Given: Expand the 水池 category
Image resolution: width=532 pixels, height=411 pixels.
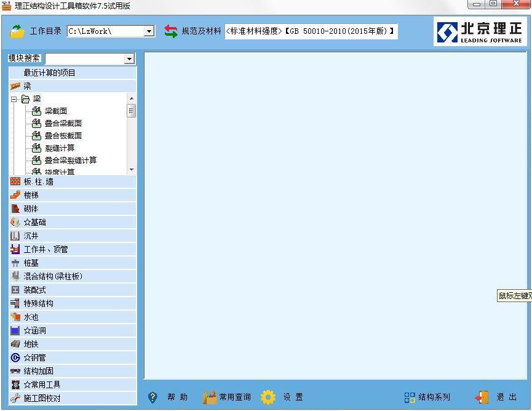Looking at the screenshot, I should (73, 317).
